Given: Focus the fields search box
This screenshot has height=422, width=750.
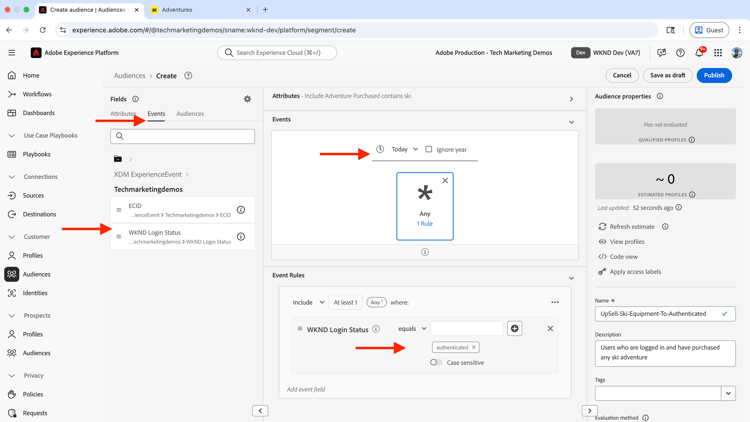Looking at the screenshot, I should tap(182, 136).
